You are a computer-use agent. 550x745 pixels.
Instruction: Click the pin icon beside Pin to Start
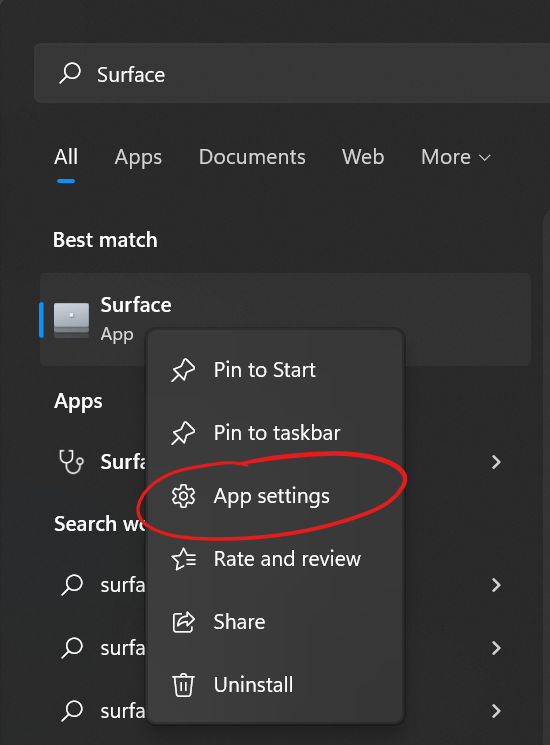pos(183,370)
